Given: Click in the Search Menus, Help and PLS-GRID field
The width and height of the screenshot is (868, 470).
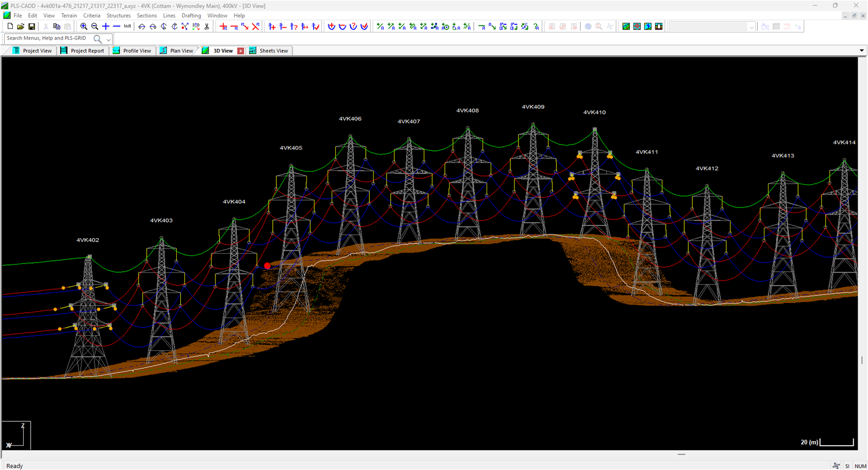Looking at the screenshot, I should coord(47,39).
